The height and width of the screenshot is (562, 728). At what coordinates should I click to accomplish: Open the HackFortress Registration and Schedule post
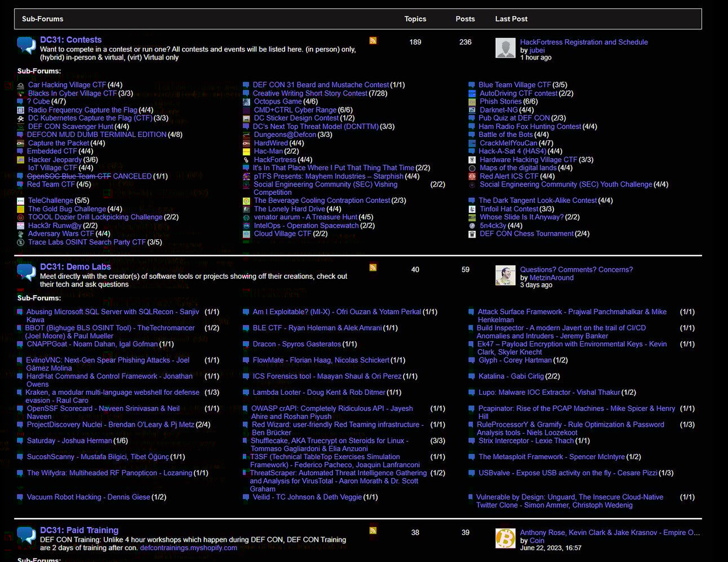[584, 42]
